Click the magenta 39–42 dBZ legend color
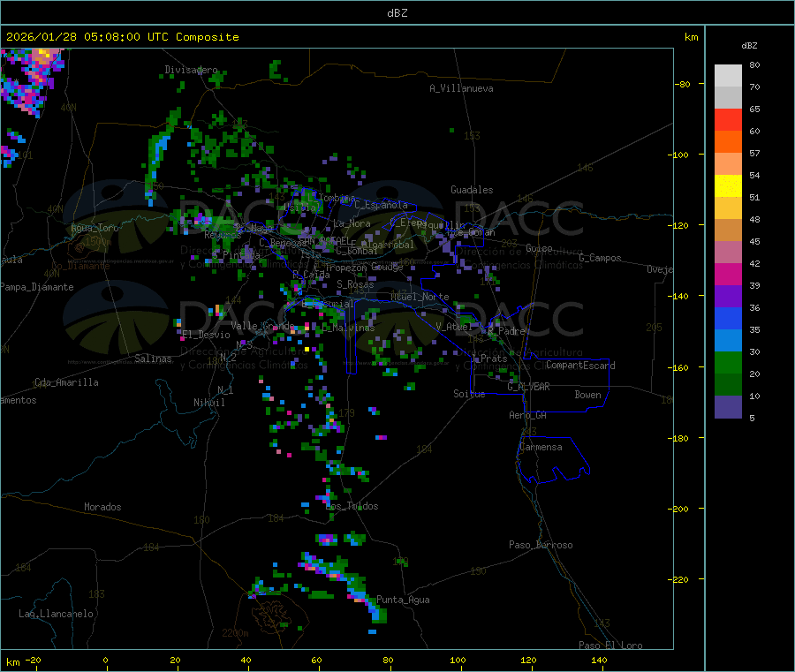 728,274
